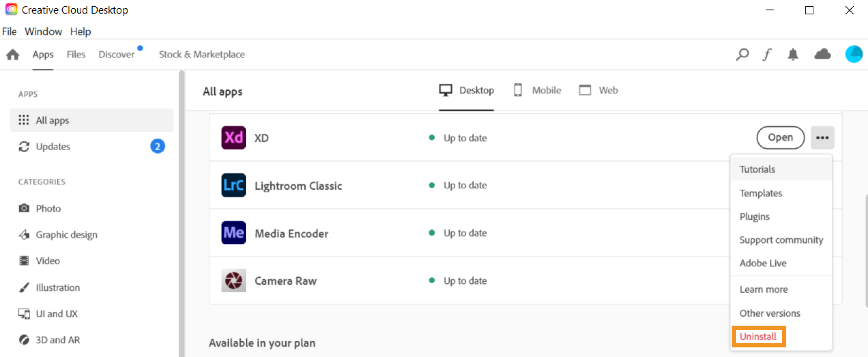
Task: Select the Photo category
Action: [x=48, y=208]
